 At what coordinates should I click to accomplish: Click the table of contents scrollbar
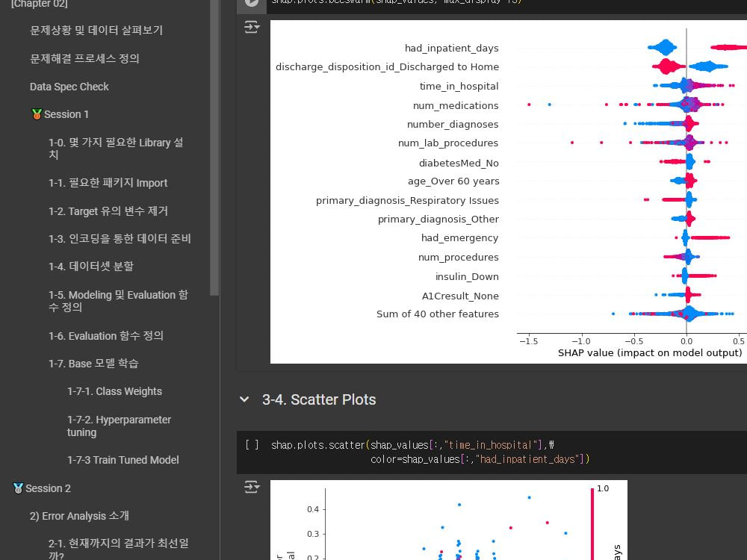coord(214,148)
